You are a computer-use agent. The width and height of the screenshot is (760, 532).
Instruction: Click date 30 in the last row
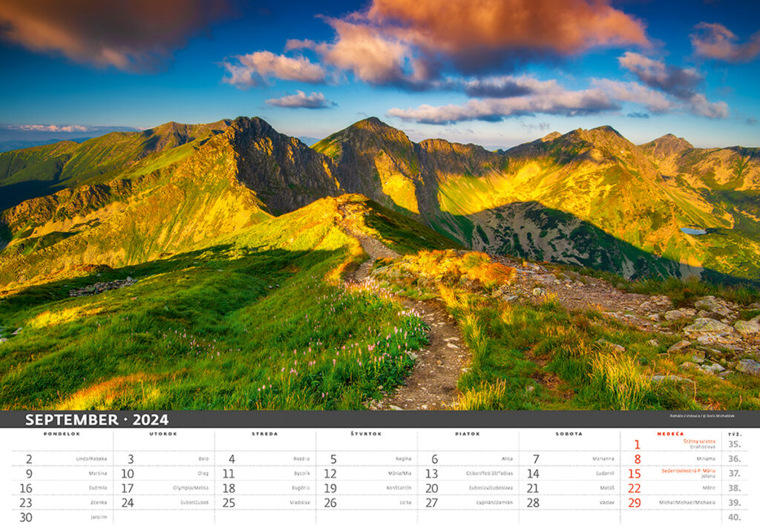point(26,517)
